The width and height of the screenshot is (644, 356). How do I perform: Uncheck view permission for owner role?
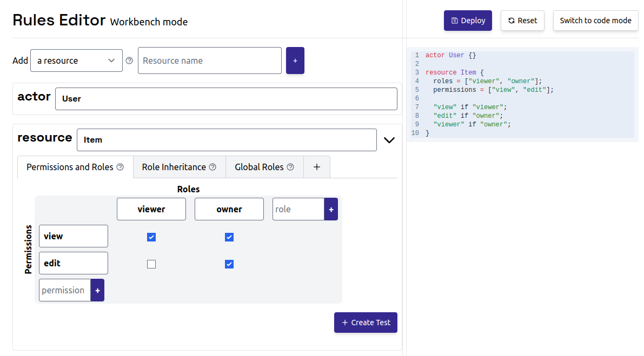pyautogui.click(x=229, y=237)
